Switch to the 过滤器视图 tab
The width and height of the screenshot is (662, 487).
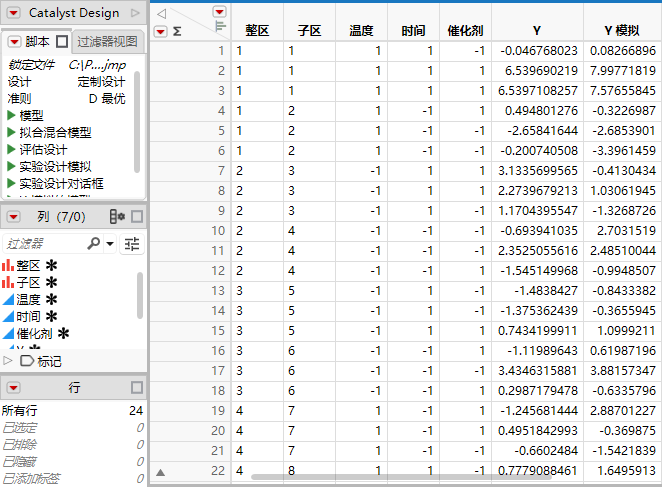click(107, 41)
